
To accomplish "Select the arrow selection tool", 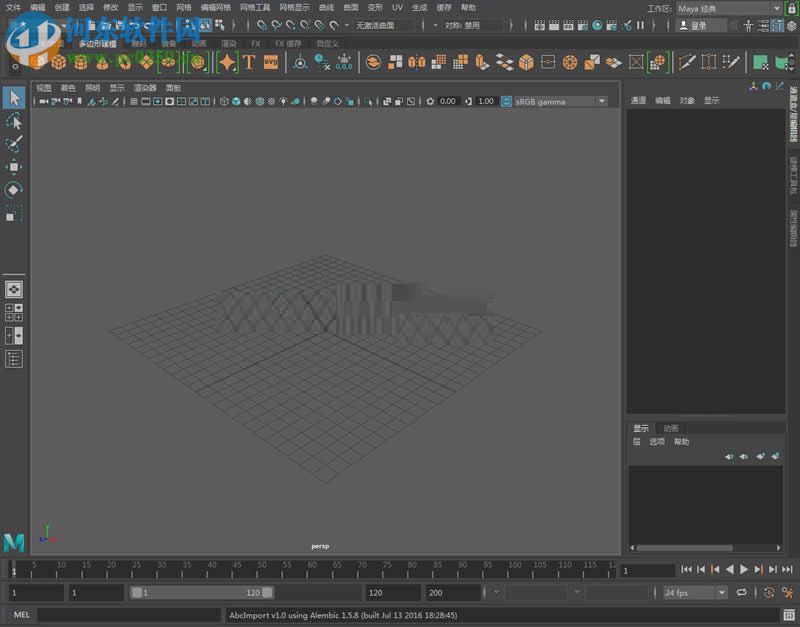I will [13, 99].
